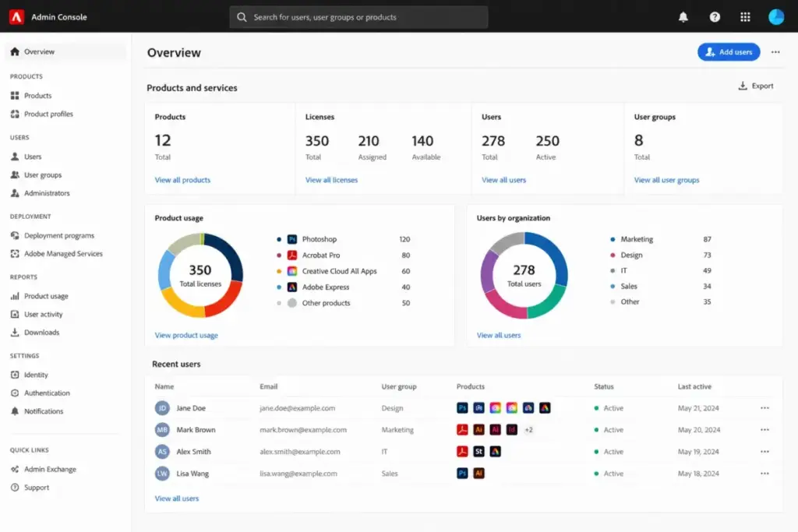Click the Acrobat Pro icon in usage legend
Viewport: 798px width, 532px height.
click(292, 255)
